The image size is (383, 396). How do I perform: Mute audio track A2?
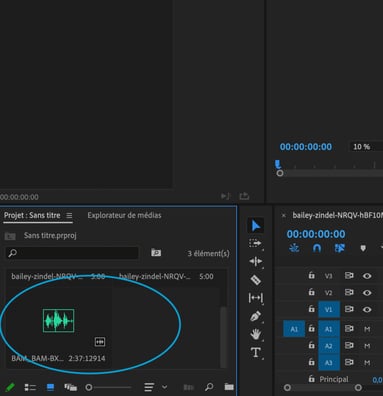[367, 346]
